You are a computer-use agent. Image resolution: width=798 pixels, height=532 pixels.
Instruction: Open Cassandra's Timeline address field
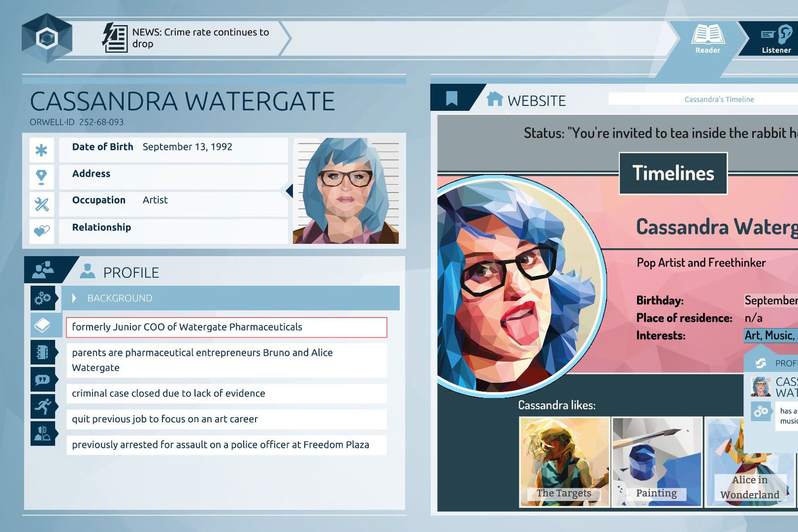coord(718,99)
